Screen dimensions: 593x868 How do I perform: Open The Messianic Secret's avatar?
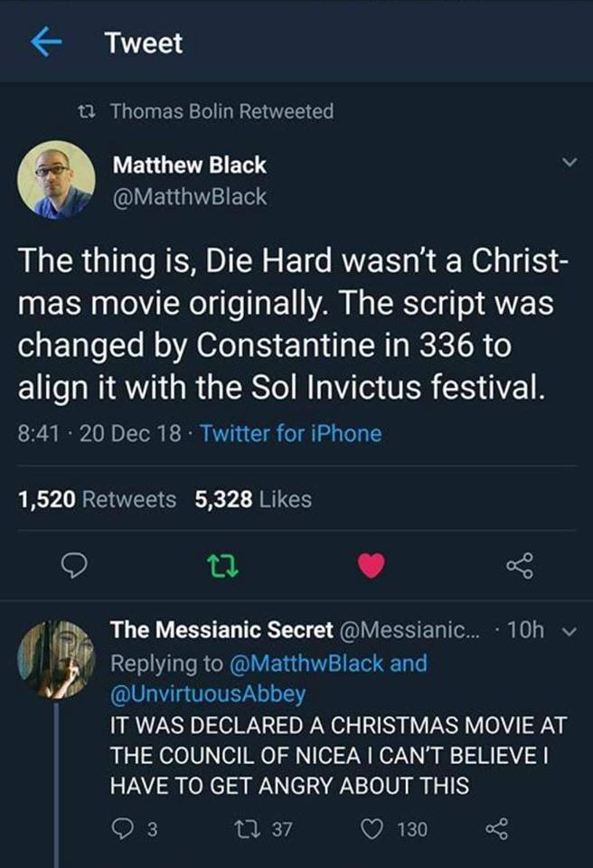coord(56,658)
